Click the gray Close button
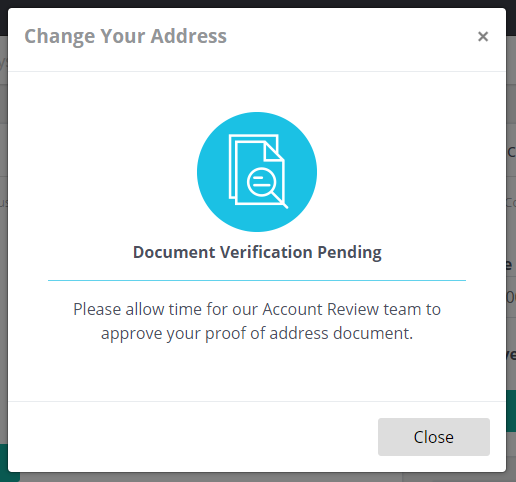The image size is (516, 482). coord(434,437)
